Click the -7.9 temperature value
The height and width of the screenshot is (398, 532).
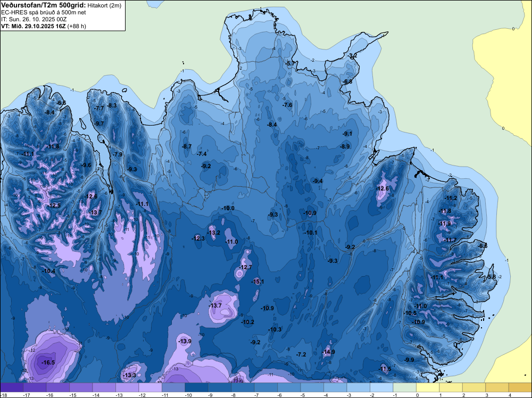click(x=118, y=154)
